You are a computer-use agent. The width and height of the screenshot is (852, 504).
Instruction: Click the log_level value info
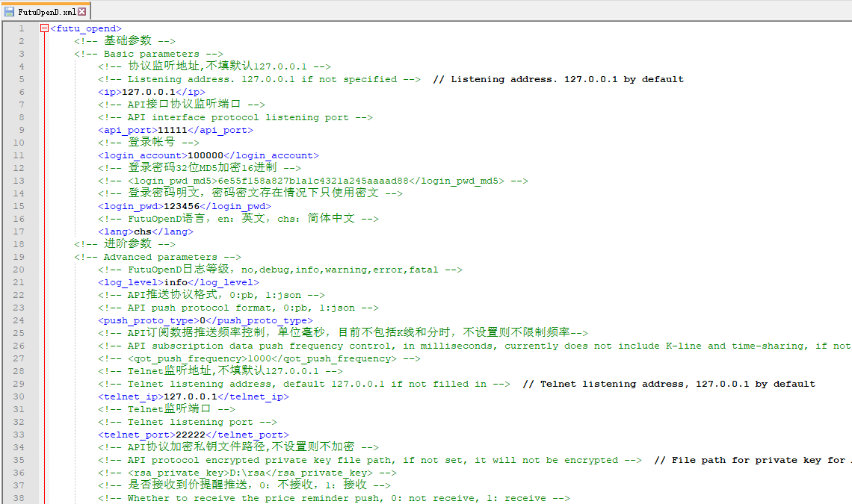click(x=175, y=282)
